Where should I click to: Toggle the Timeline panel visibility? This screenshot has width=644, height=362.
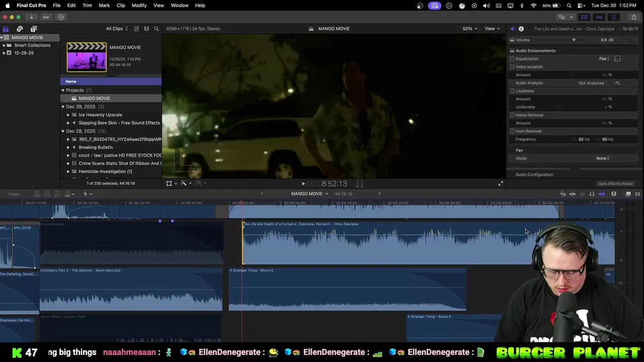coord(599,17)
